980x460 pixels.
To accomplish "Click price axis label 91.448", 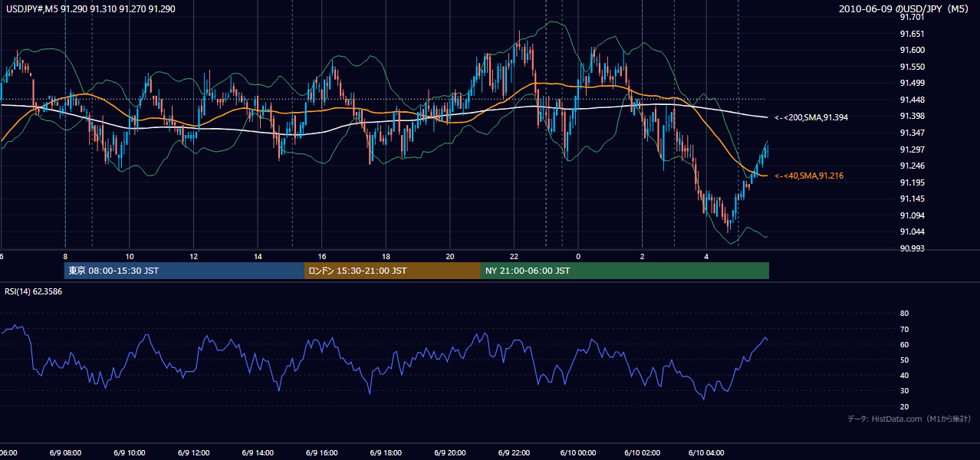I will coord(912,100).
